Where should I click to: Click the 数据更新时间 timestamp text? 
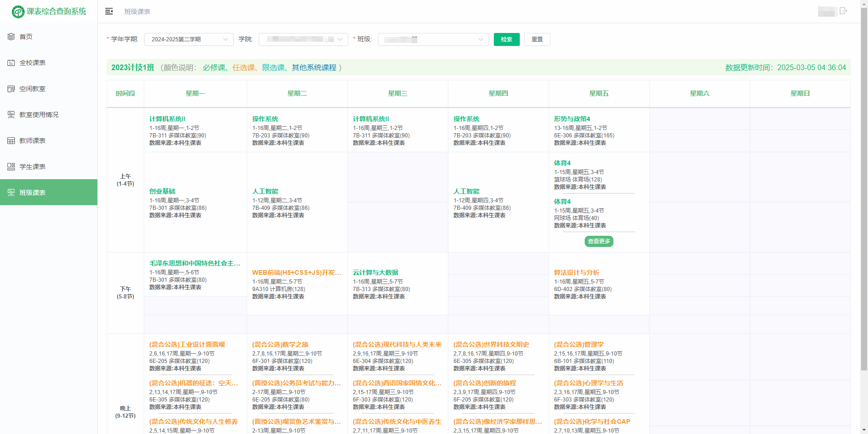pyautogui.click(x=785, y=68)
